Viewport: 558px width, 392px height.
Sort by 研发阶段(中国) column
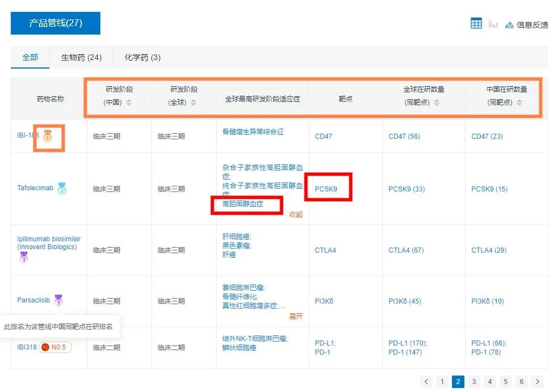129,103
